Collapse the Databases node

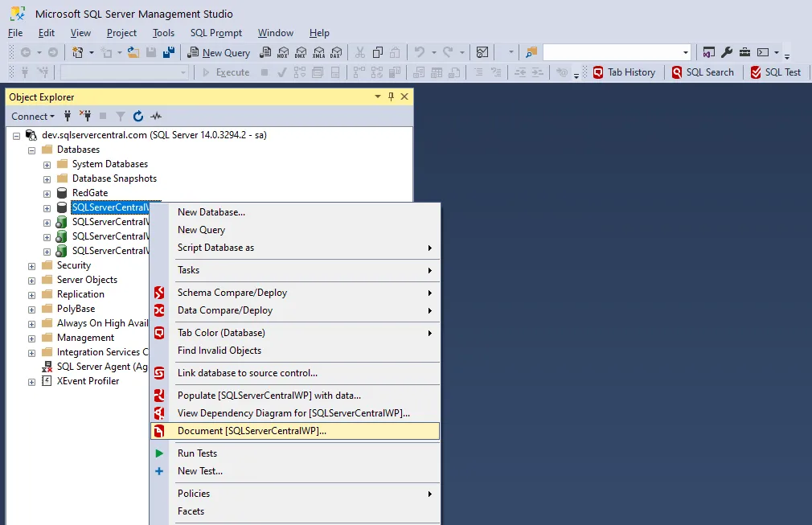[31, 149]
